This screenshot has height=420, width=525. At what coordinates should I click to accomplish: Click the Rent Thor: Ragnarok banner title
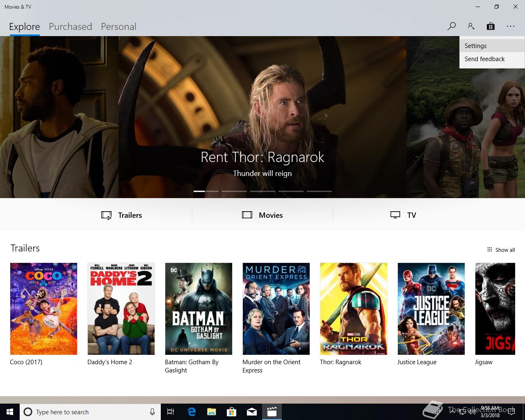pos(262,157)
